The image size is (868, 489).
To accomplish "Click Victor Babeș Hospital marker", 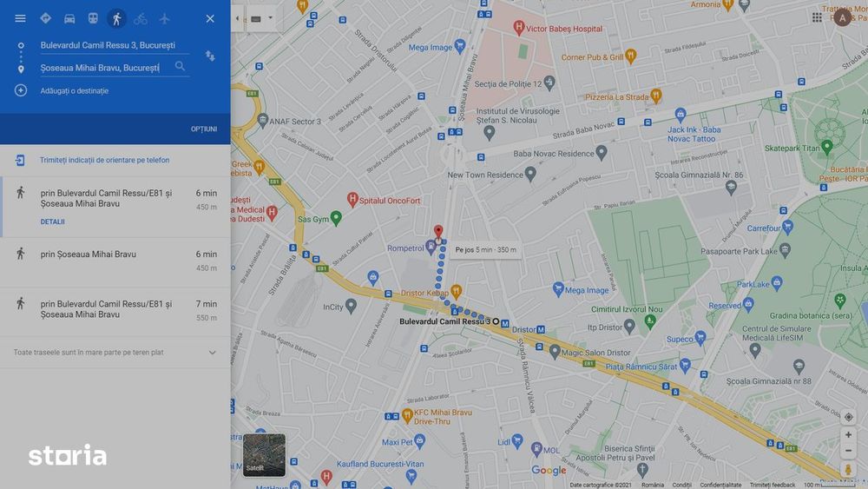I will (x=519, y=27).
